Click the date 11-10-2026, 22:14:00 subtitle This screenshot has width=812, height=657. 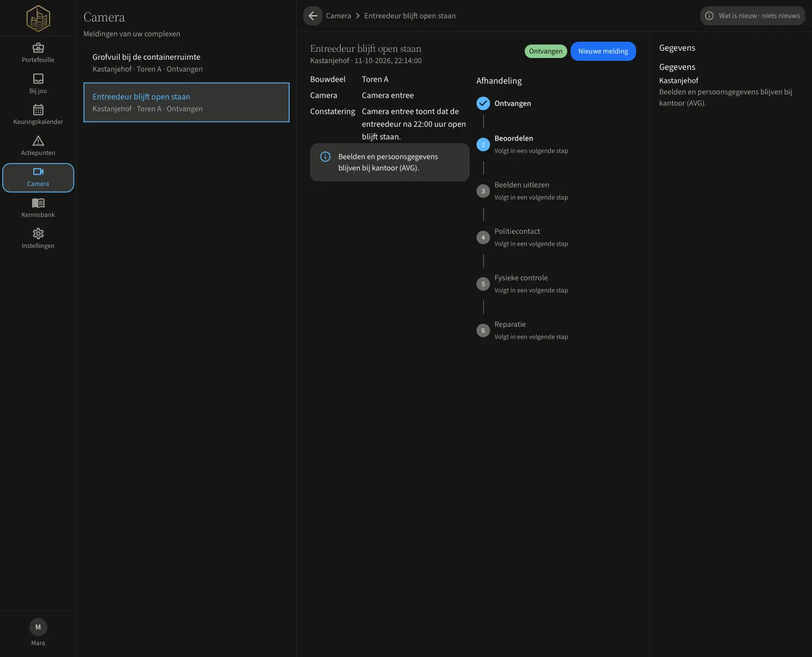tap(388, 61)
